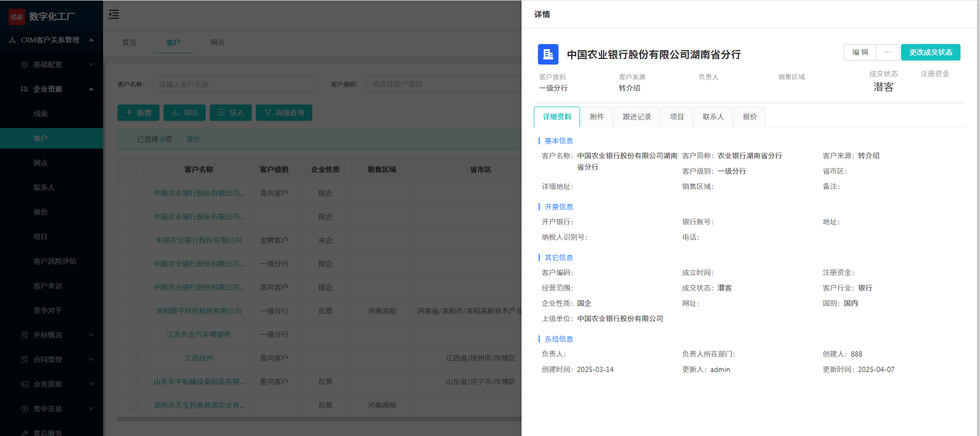Click the 基础配置 gear icon
The height and width of the screenshot is (436, 980).
[25, 65]
